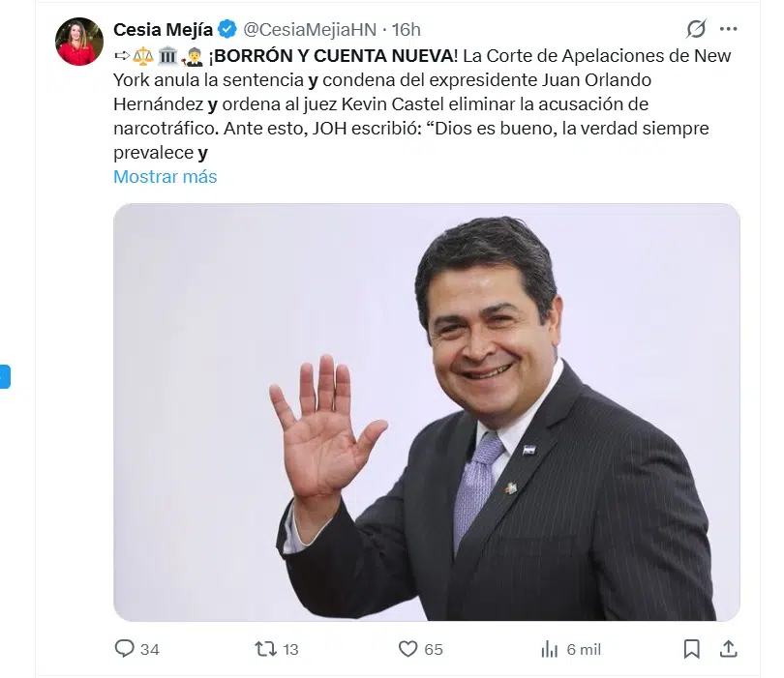Click the Cesia Mejía display name
Screen dimensions: 784x678
pyautogui.click(x=163, y=29)
